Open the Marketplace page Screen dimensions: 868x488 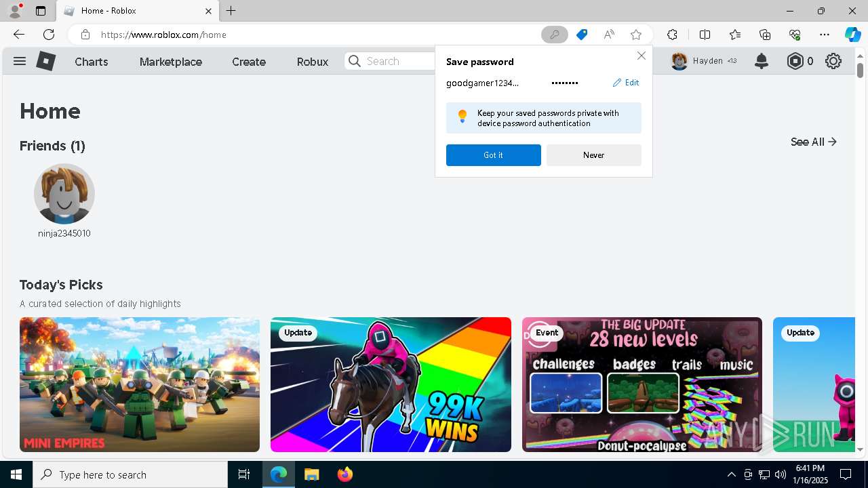pos(171,62)
